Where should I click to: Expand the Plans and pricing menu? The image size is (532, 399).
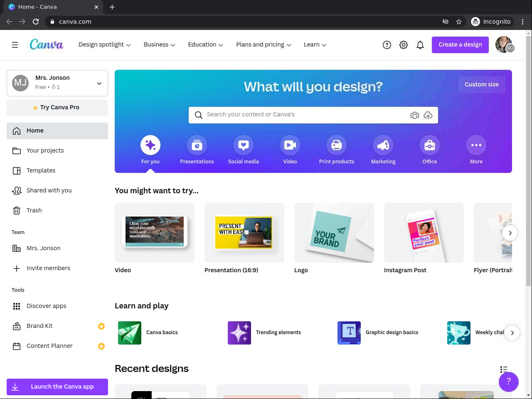tap(264, 44)
